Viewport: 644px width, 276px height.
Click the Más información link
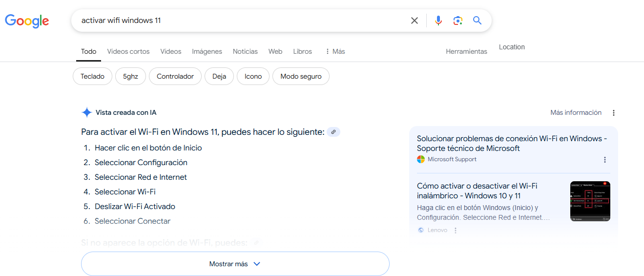tap(576, 113)
